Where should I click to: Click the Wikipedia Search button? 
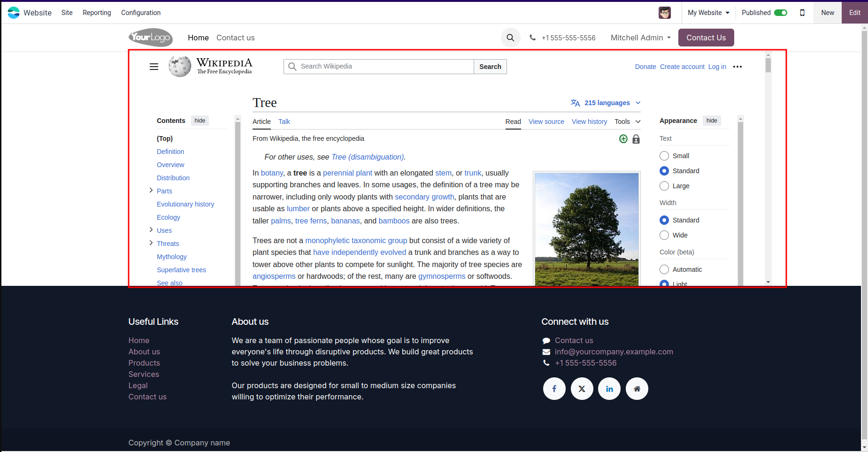tap(490, 67)
